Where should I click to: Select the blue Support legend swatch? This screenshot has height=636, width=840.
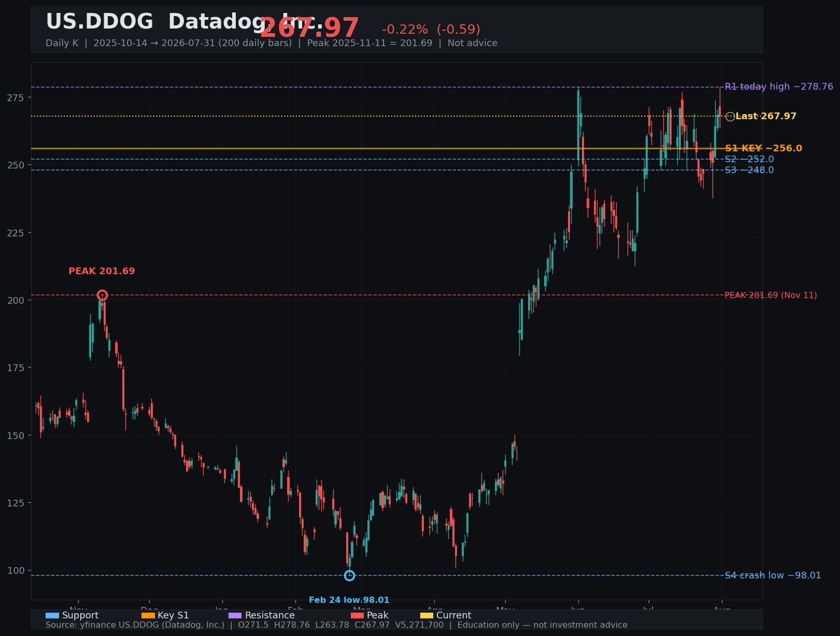click(x=52, y=616)
